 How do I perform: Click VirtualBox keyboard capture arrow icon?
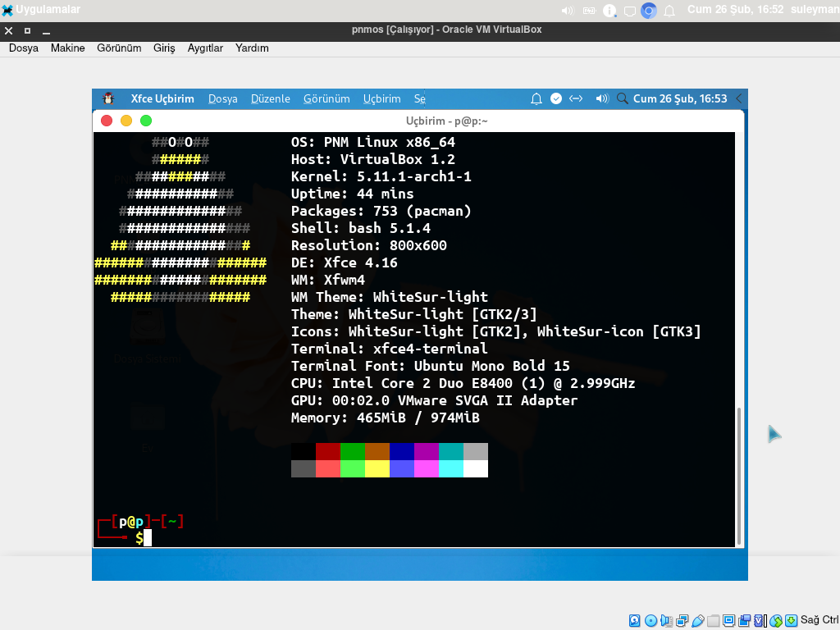click(x=791, y=621)
